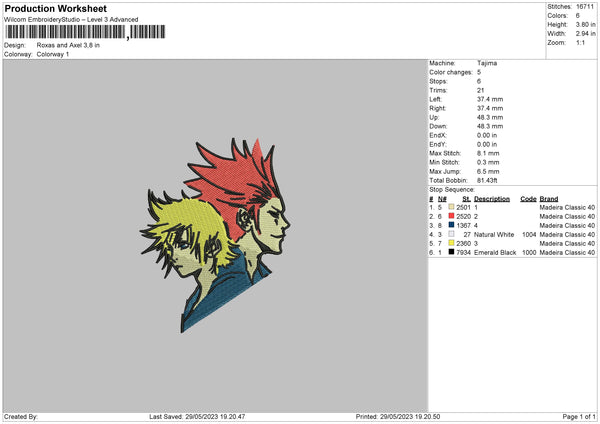The height and width of the screenshot is (424, 600).
Task: Click the 'Down:' measurement label
Action: [438, 126]
